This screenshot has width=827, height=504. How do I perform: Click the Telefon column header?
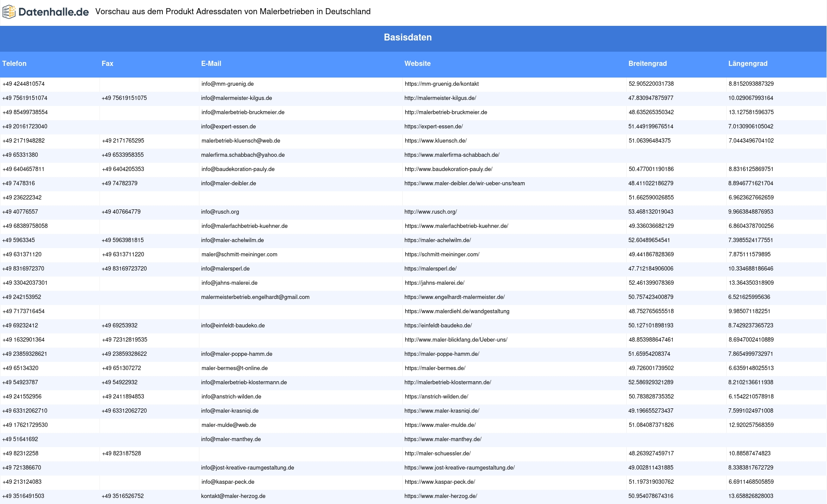pyautogui.click(x=14, y=63)
